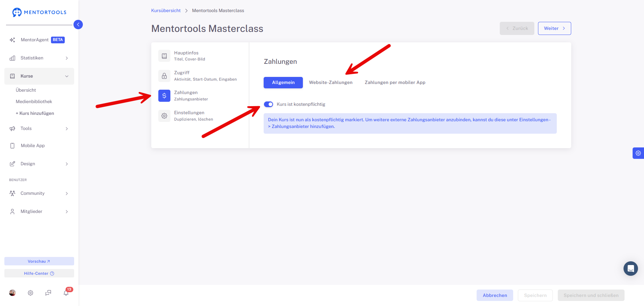Viewport: 644px width, 306px height.
Task: Switch to Zahlungen per mobiler App tab
Action: 395,83
